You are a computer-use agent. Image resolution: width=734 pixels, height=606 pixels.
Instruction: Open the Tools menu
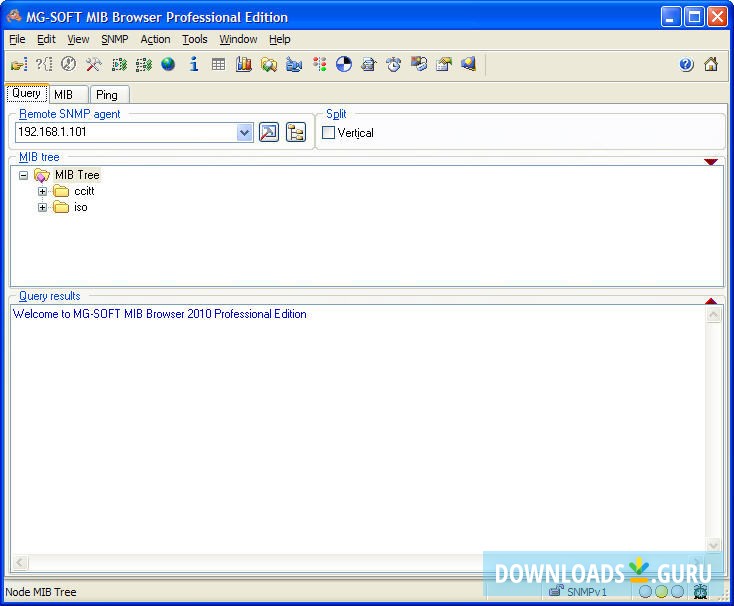click(195, 39)
